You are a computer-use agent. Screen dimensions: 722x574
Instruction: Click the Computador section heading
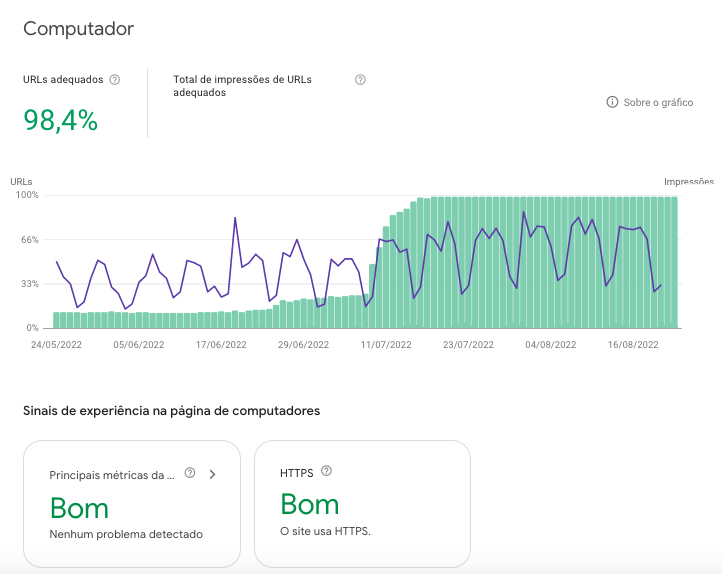(x=78, y=28)
